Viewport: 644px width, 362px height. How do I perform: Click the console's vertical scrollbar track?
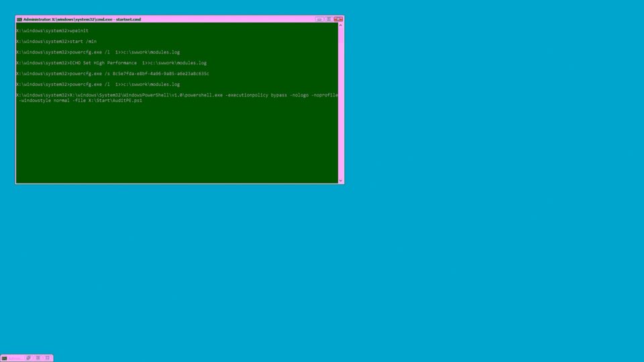341,103
